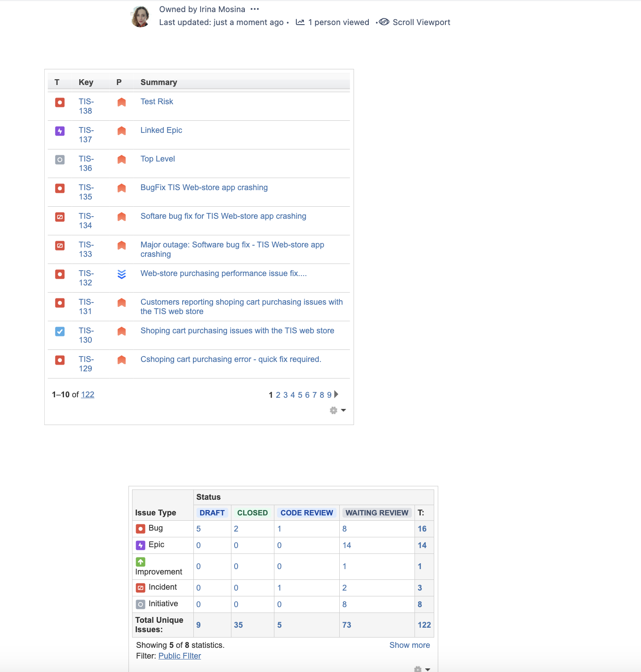Toggle Scroll Viewport mode

point(384,22)
